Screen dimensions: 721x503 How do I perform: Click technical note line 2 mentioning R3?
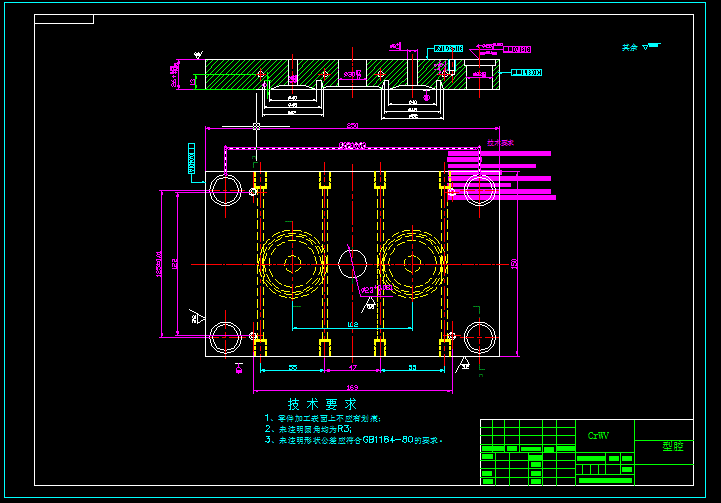[308, 429]
